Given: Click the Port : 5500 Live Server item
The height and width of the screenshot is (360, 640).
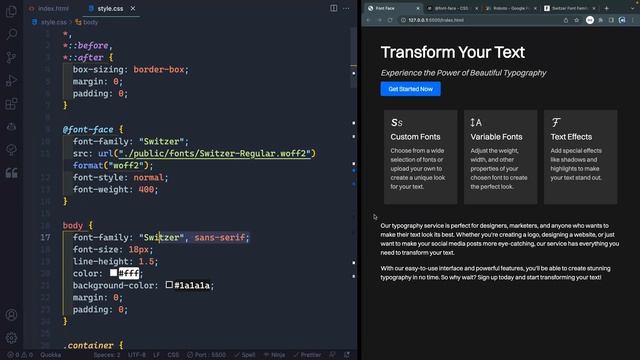Looking at the screenshot, I should point(206,355).
